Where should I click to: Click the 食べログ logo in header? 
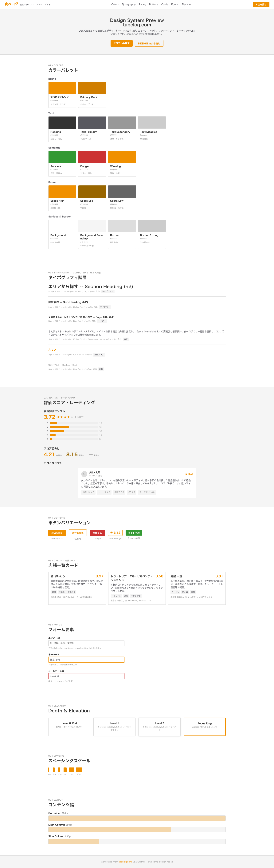[11, 4]
